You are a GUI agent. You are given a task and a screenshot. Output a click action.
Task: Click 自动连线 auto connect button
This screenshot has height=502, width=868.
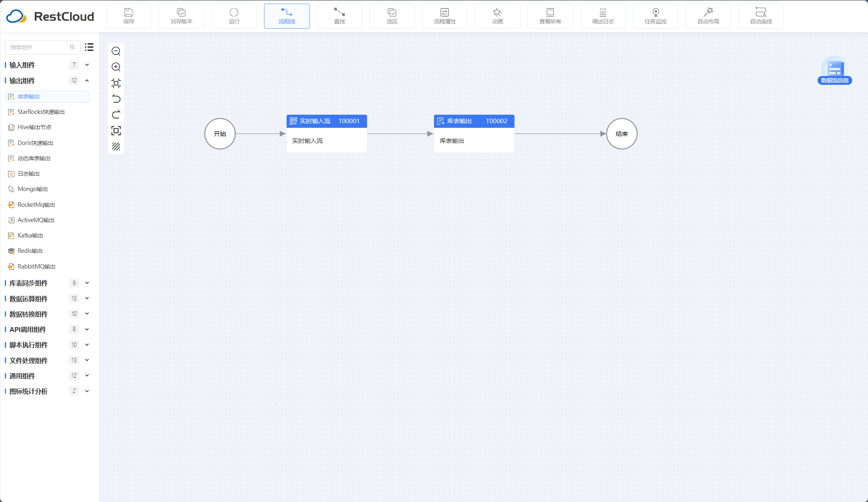(761, 16)
